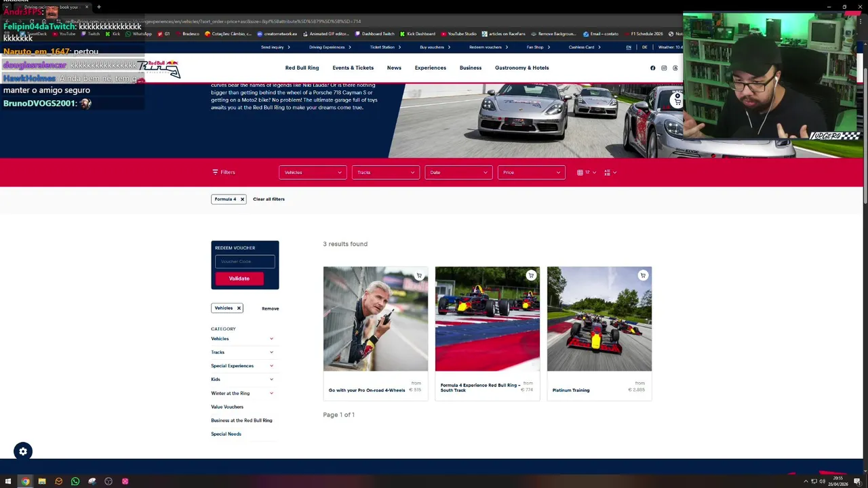This screenshot has width=868, height=488.
Task: Open the list view sort selector
Action: point(610,172)
